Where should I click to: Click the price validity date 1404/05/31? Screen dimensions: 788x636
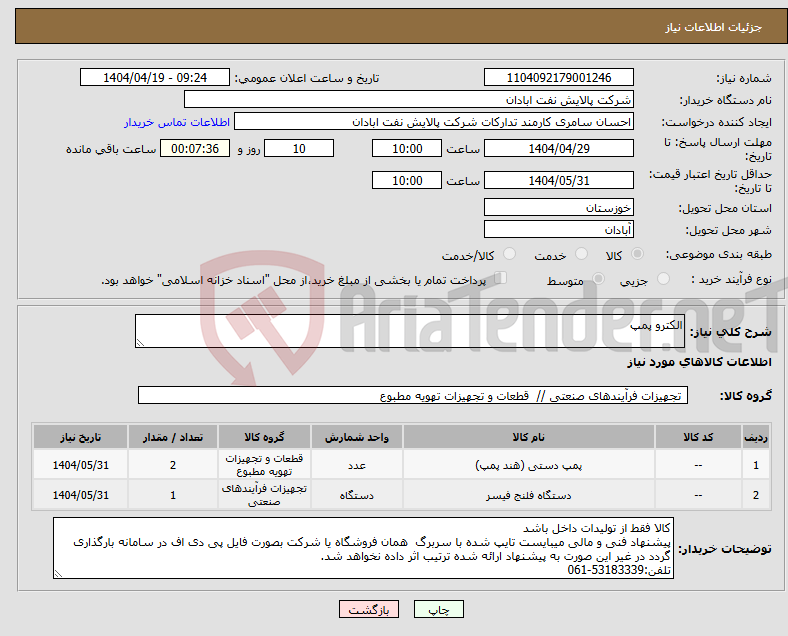[x=559, y=180]
